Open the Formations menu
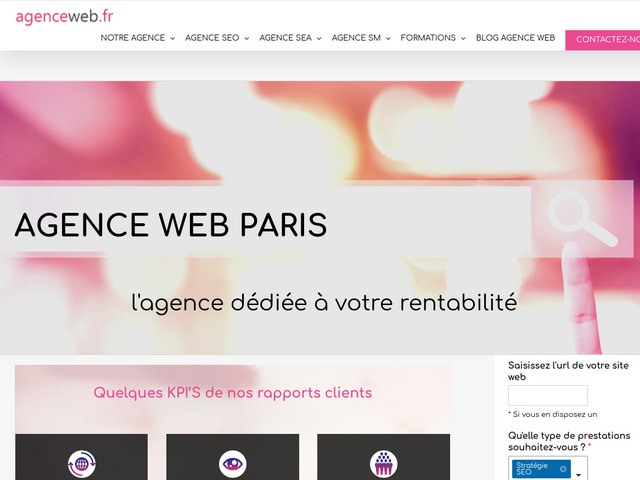Image resolution: width=640 pixels, height=480 pixels. pyautogui.click(x=433, y=38)
